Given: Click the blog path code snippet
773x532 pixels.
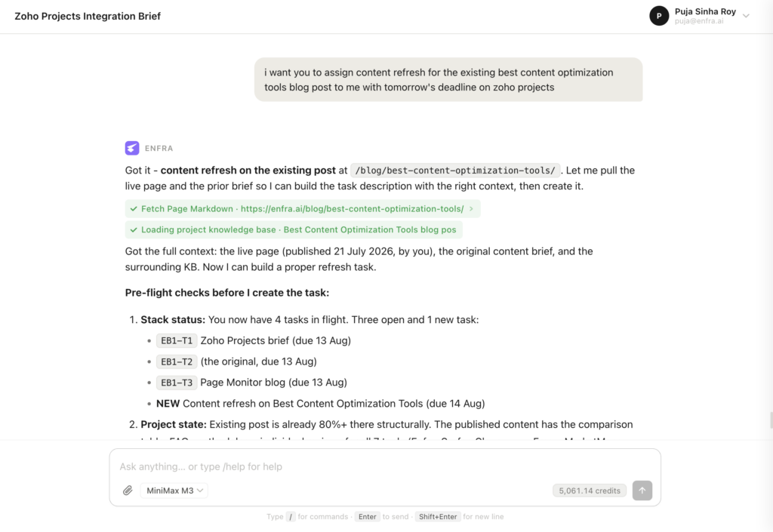Looking at the screenshot, I should (x=455, y=171).
